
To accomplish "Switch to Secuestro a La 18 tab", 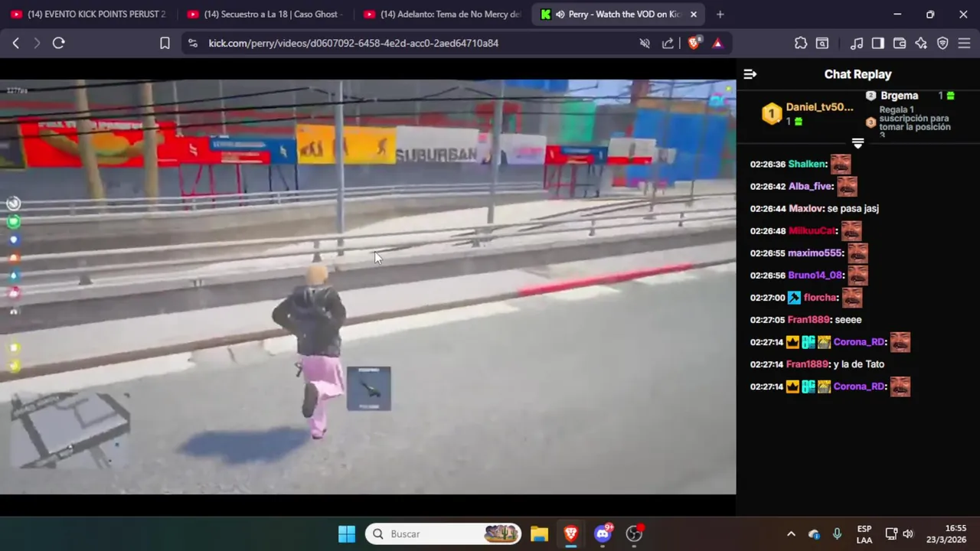I will tap(264, 14).
